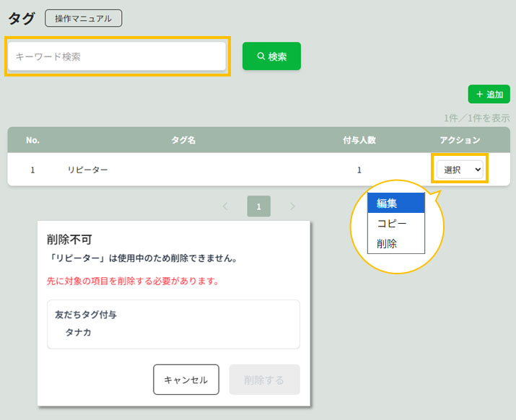Go to previous page with left chevron
Viewport: 516px width, 420px height.
coord(225,206)
